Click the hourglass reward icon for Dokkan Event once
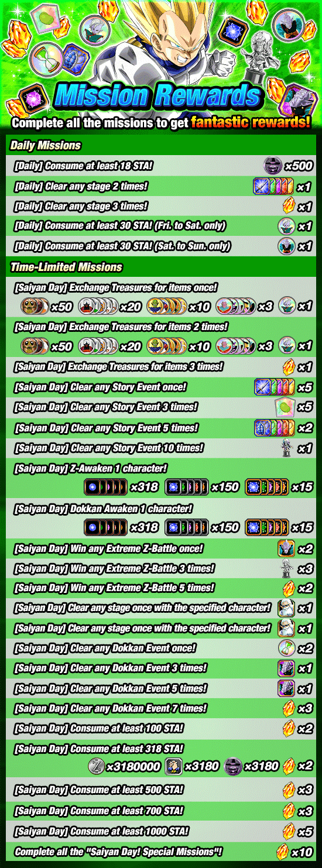322x868 pixels. point(285,648)
